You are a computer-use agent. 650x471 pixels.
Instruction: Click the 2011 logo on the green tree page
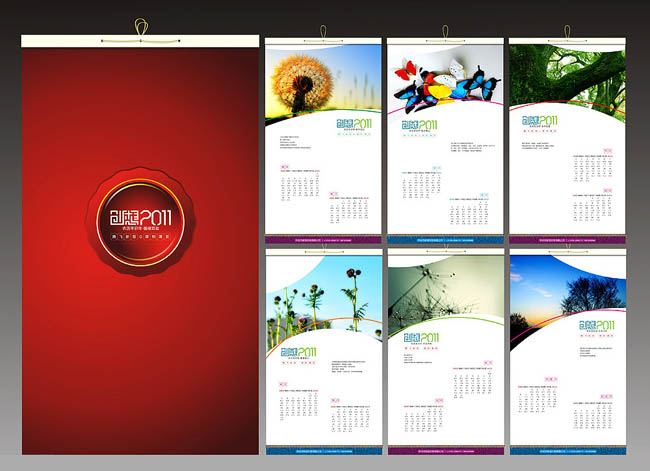click(x=541, y=119)
